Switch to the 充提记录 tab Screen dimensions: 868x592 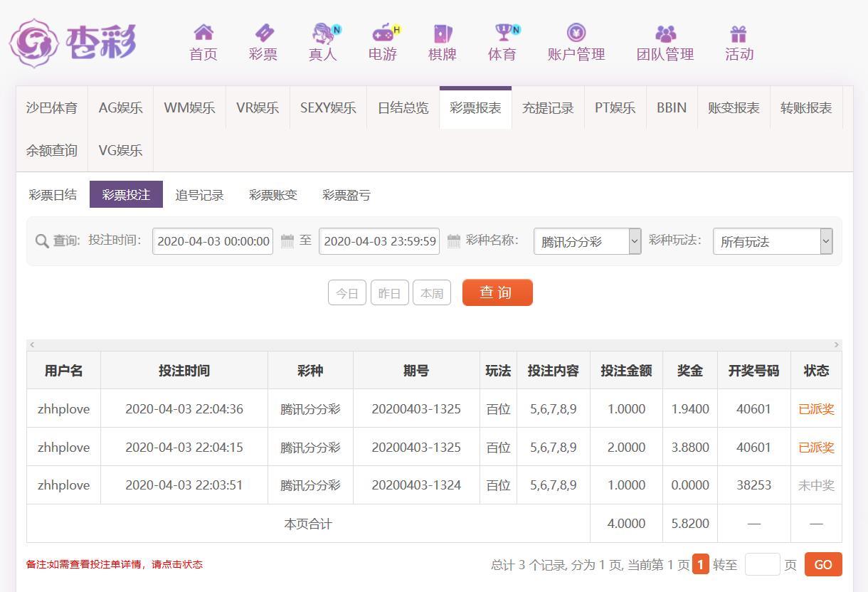click(x=548, y=108)
